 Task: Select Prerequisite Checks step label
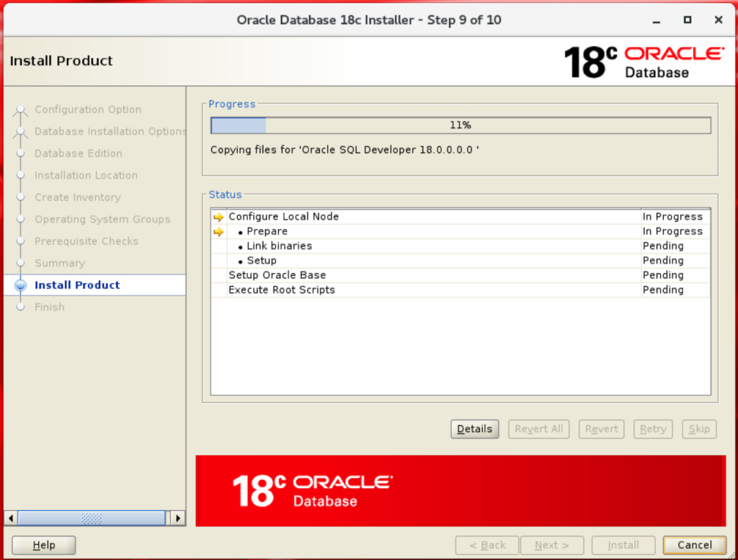pos(86,241)
